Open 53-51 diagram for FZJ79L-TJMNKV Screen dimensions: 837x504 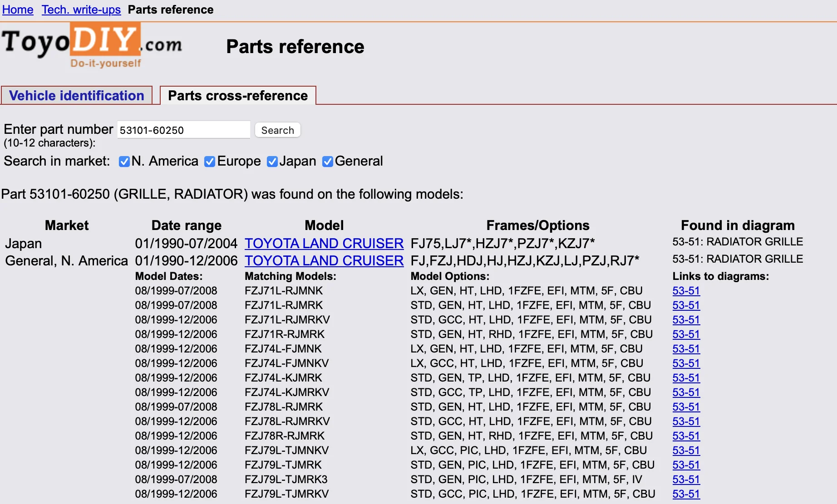pyautogui.click(x=686, y=450)
